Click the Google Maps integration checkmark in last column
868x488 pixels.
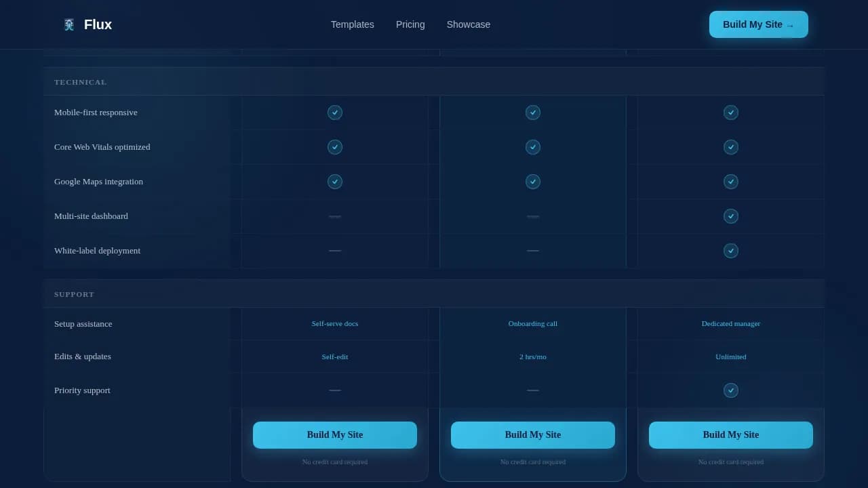730,182
